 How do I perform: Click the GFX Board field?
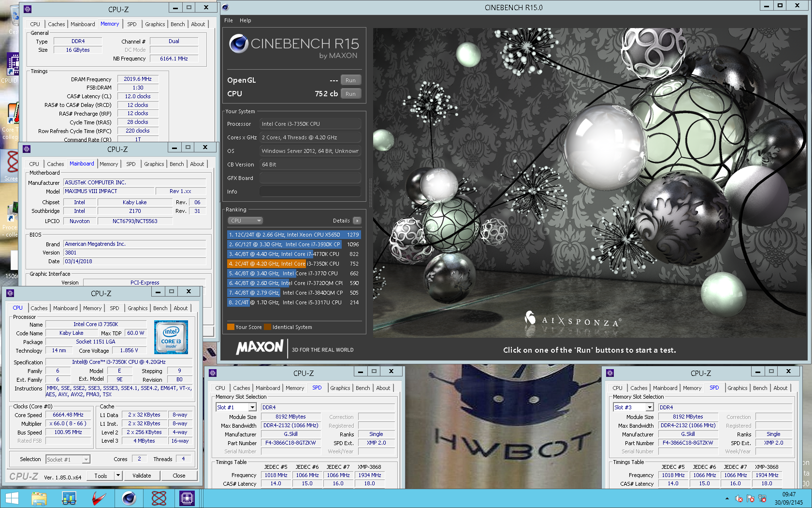click(310, 178)
